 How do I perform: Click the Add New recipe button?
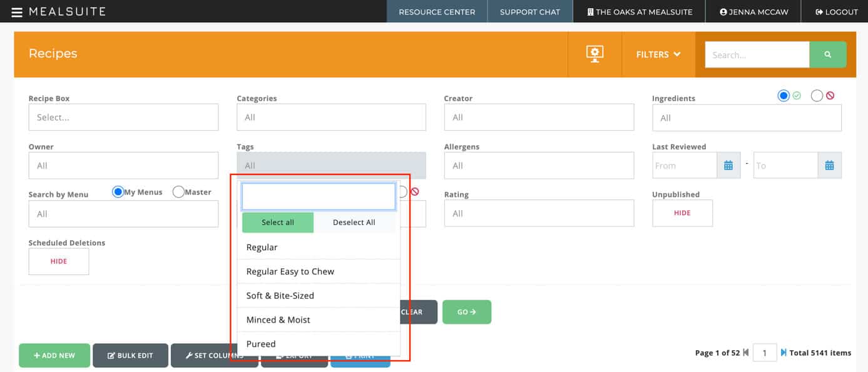point(54,355)
